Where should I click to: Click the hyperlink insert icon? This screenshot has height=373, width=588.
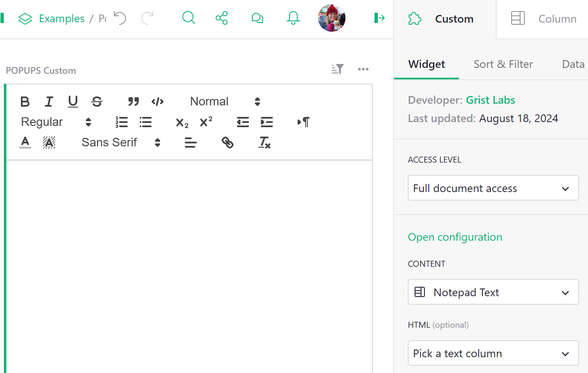[x=228, y=143]
